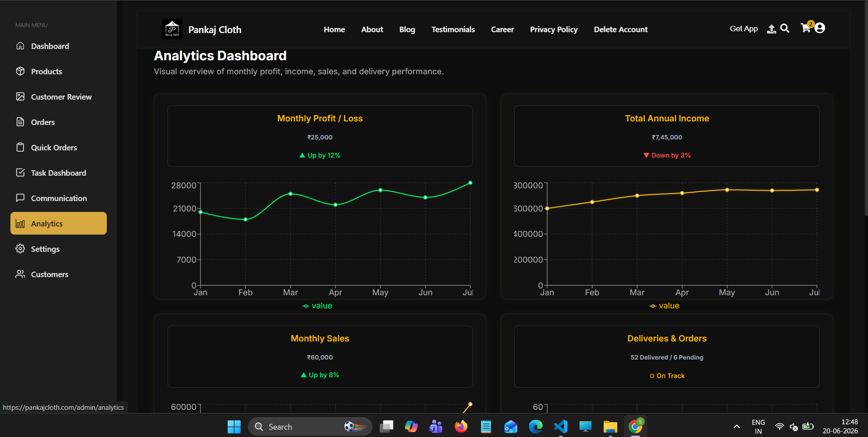
Task: Show hidden system tray icons chevron
Action: [737, 427]
